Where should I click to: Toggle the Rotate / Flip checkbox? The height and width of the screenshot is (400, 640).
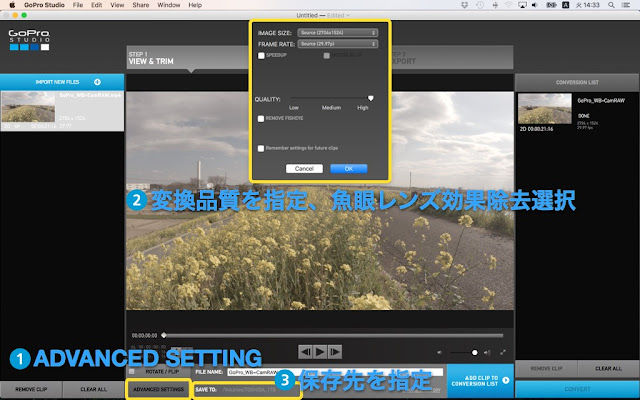[131, 371]
